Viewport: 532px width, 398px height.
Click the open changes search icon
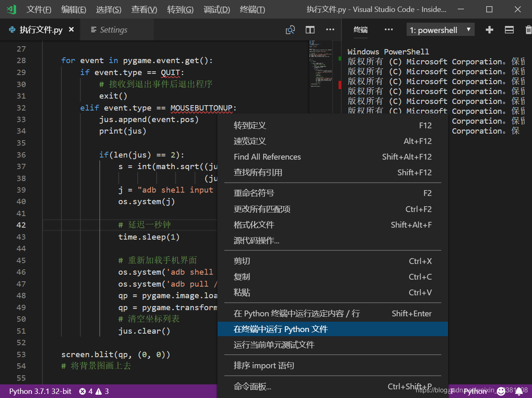[x=290, y=30]
